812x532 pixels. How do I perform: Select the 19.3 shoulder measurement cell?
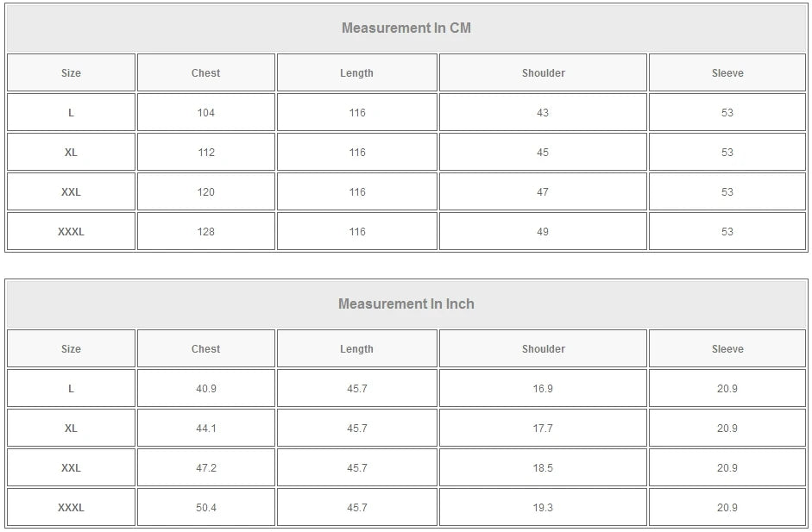(x=543, y=508)
